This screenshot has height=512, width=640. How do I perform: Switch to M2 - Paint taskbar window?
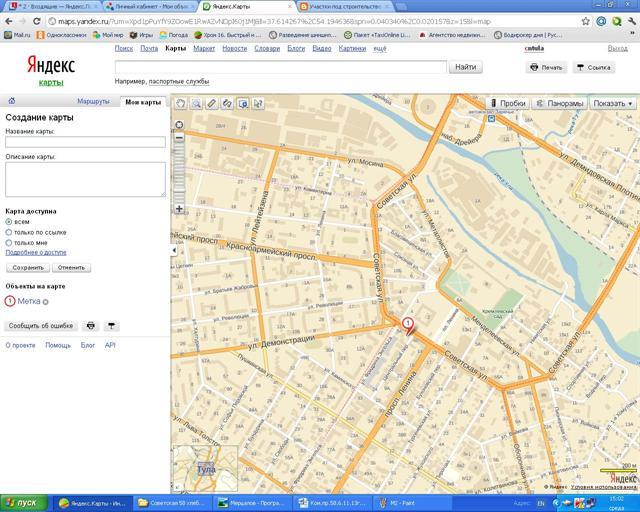412,503
